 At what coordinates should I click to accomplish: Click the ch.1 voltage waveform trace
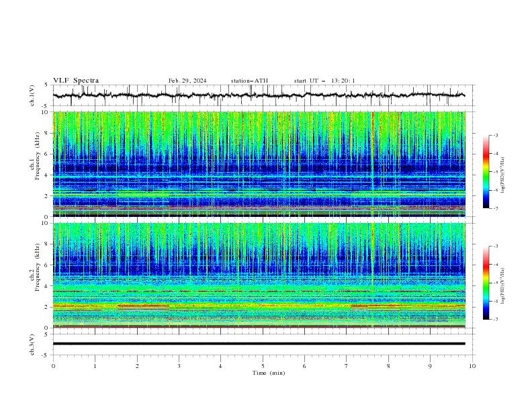click(x=259, y=95)
